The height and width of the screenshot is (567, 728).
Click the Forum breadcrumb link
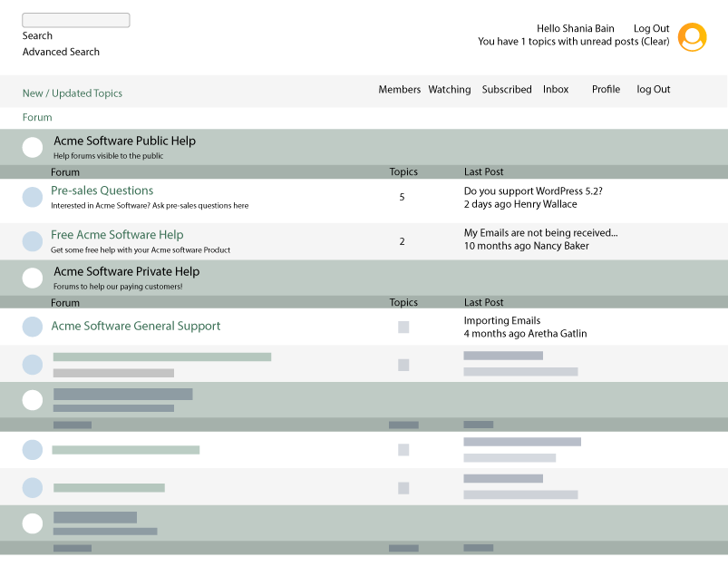[37, 117]
